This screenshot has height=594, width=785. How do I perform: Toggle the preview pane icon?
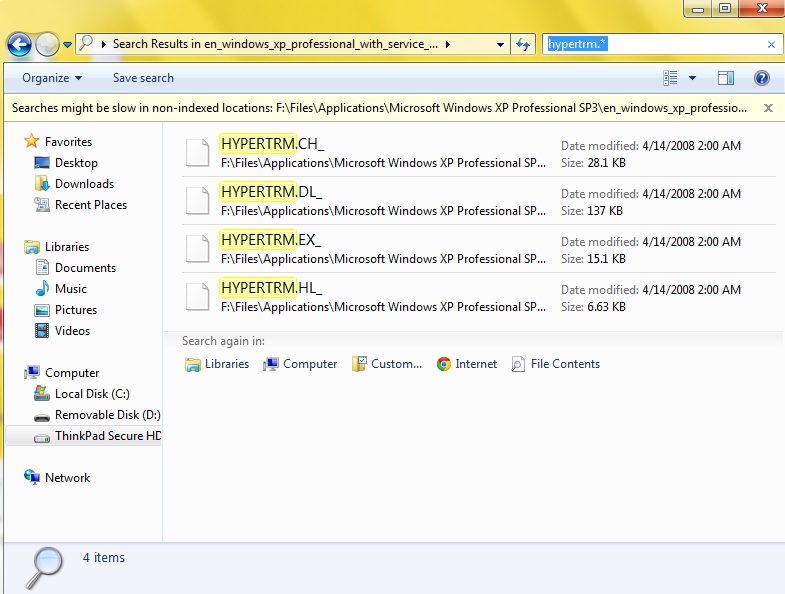pyautogui.click(x=725, y=78)
